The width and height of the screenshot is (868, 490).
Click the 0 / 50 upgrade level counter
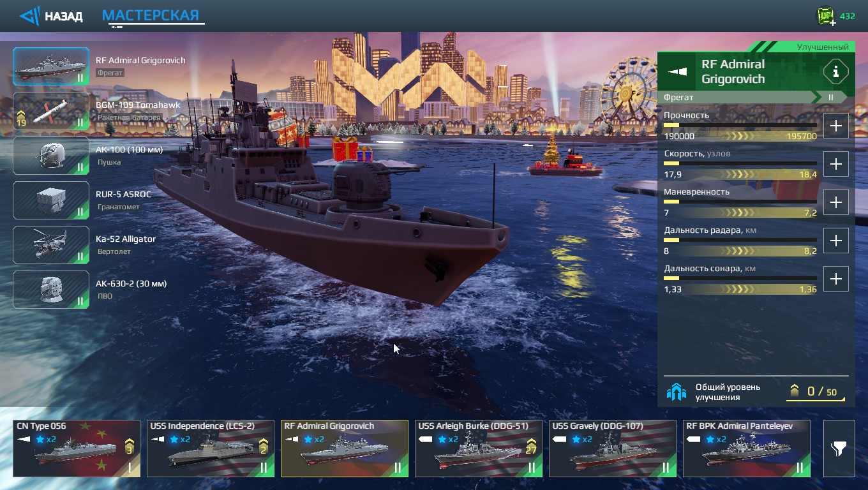(815, 391)
